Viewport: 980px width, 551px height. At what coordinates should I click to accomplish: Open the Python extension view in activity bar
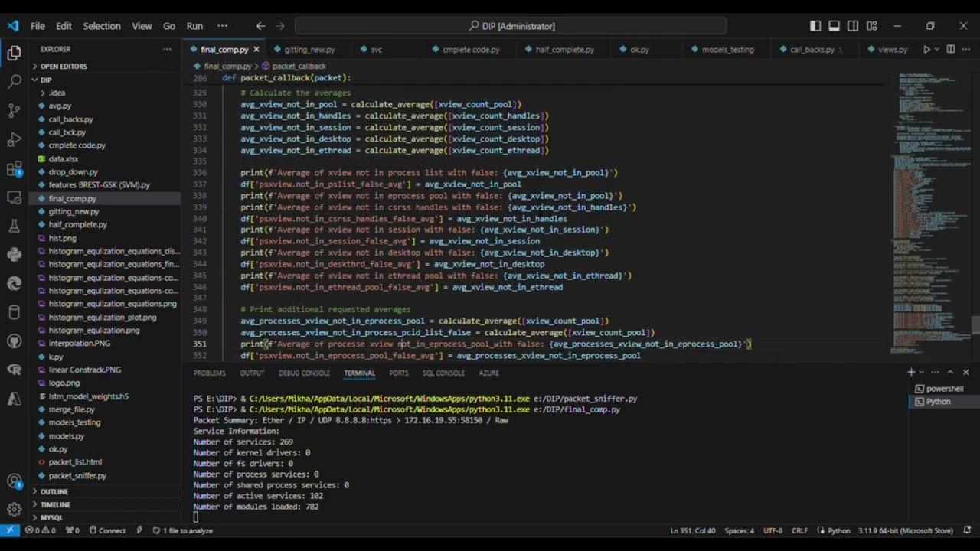[14, 255]
